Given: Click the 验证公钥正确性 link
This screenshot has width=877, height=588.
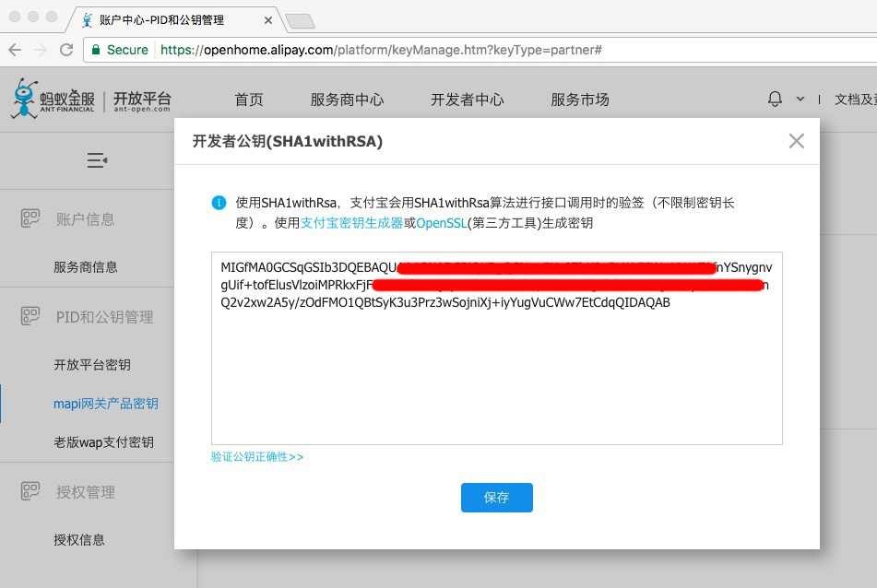Looking at the screenshot, I should pos(257,457).
